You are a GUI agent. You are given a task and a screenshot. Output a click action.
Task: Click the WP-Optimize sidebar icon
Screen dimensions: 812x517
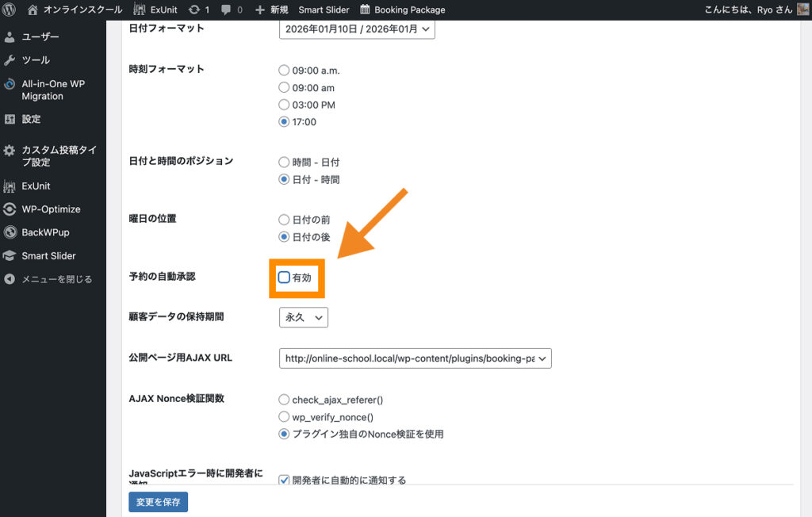[x=10, y=209]
